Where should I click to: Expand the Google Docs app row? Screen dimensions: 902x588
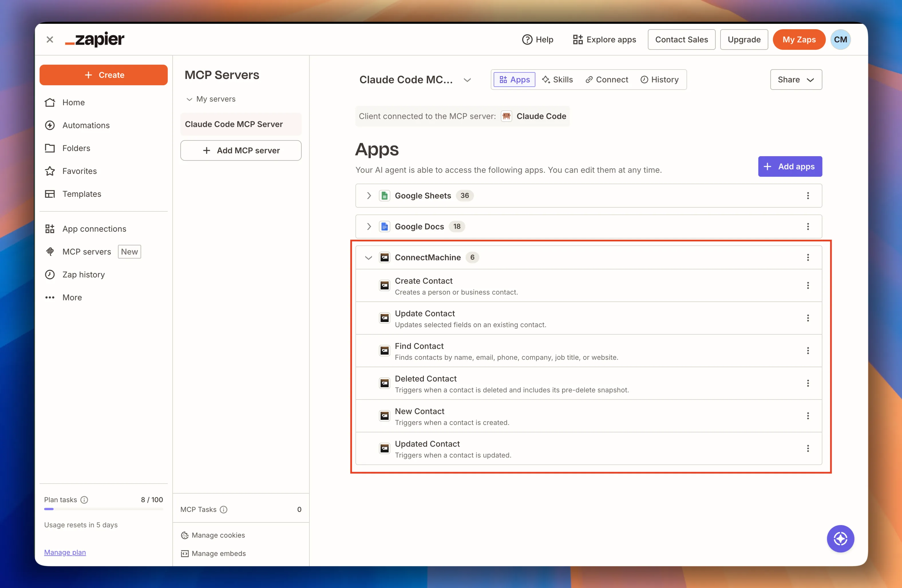[368, 227]
